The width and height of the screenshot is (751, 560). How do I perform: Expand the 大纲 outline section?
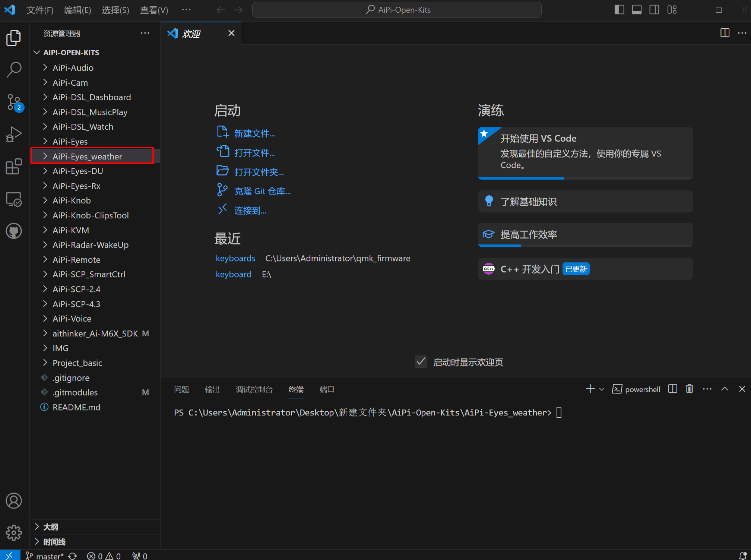click(x=95, y=527)
